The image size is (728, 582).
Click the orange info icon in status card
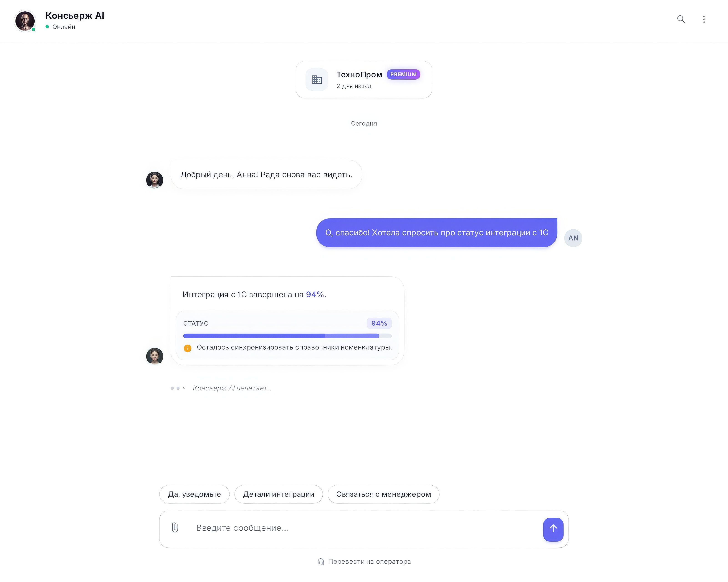pyautogui.click(x=188, y=348)
